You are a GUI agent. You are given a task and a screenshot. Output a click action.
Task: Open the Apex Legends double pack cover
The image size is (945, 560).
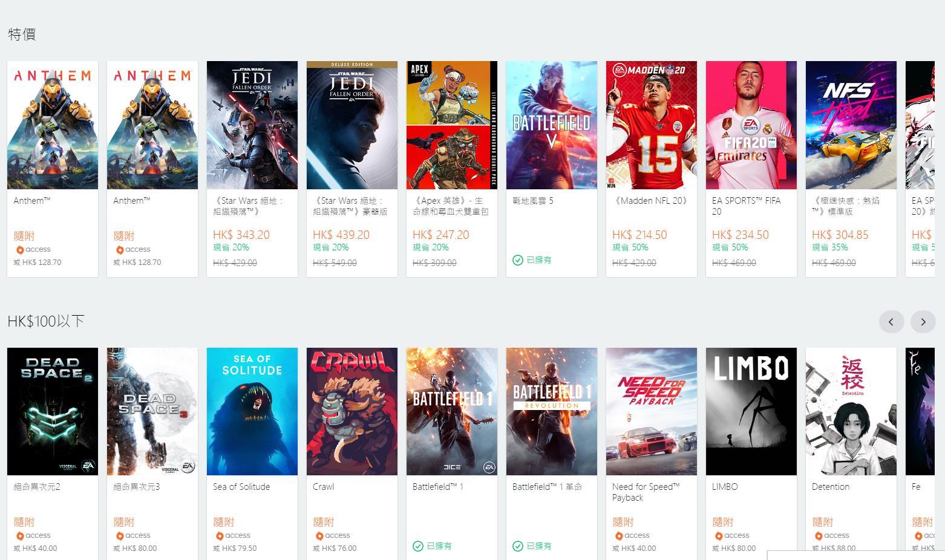[452, 125]
